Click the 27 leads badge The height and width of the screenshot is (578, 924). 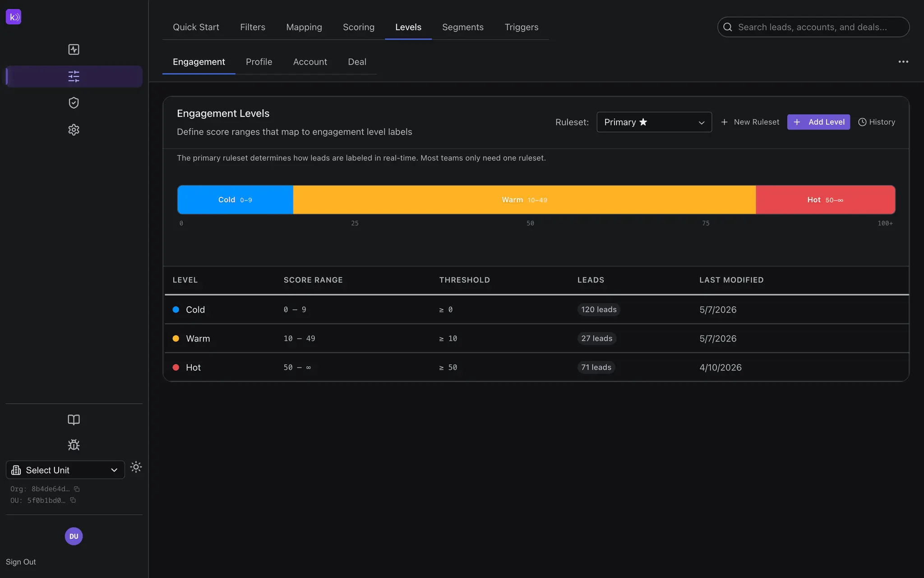[x=597, y=339]
